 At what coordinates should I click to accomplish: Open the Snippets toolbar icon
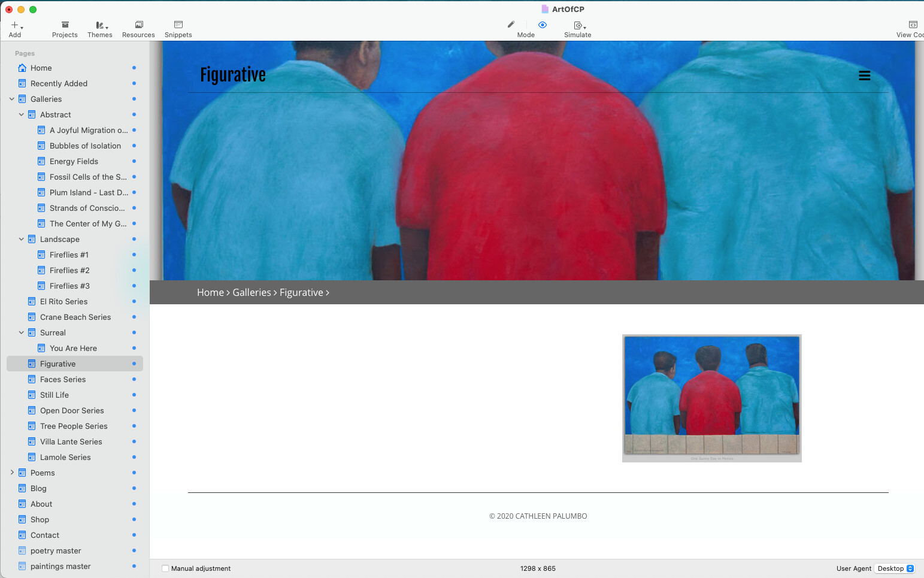tap(178, 25)
